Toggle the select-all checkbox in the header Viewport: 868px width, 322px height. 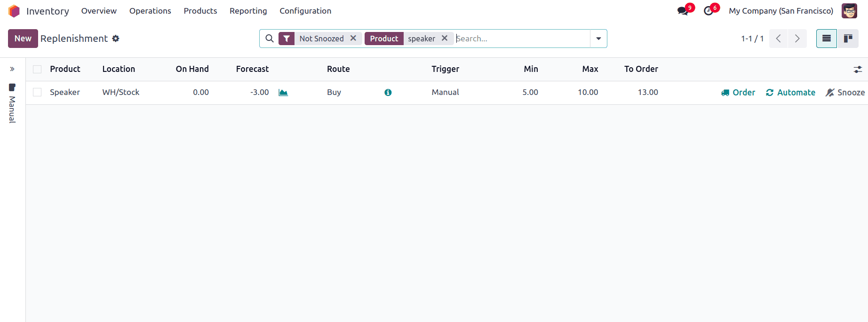[x=37, y=70]
